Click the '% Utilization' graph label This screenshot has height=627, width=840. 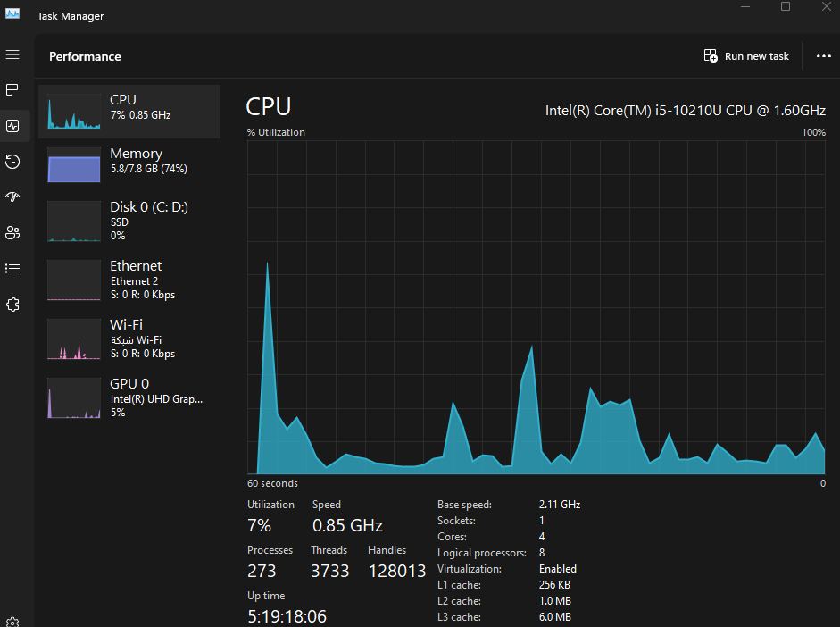click(276, 132)
